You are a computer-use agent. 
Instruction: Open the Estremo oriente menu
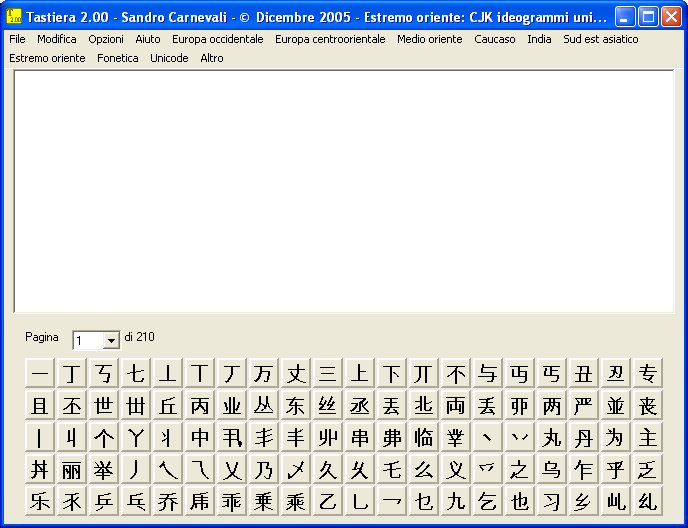pos(47,58)
